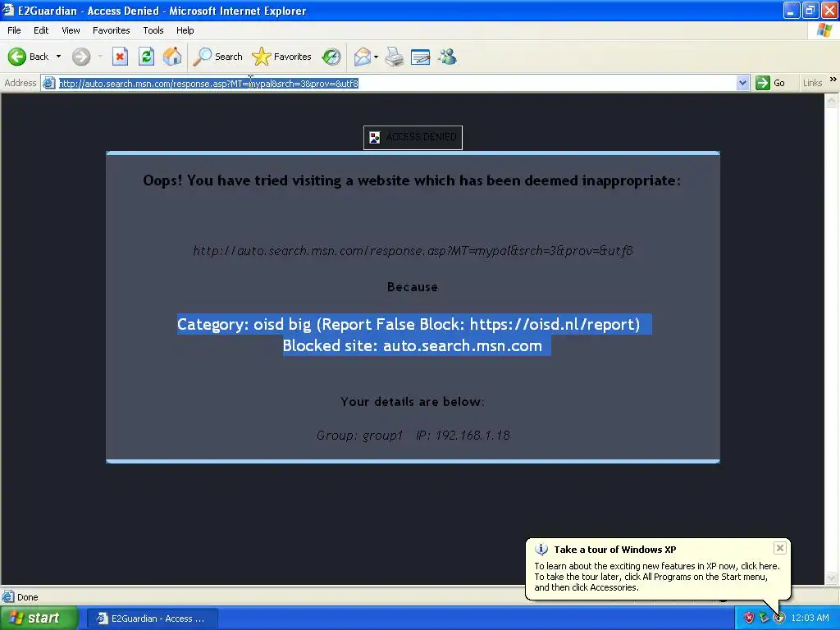Image resolution: width=840 pixels, height=630 pixels.
Task: Click 'Blocked site: auto.search.msn.com' text
Action: pyautogui.click(x=413, y=345)
